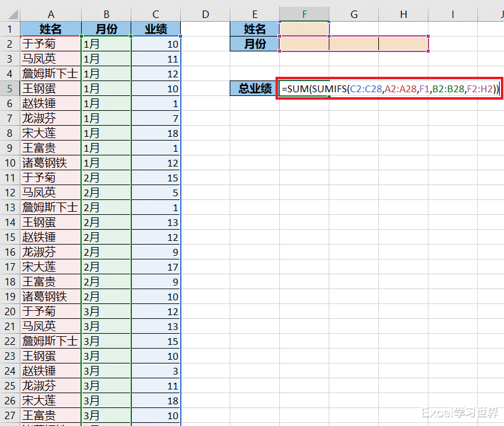Select column A header

[51, 14]
